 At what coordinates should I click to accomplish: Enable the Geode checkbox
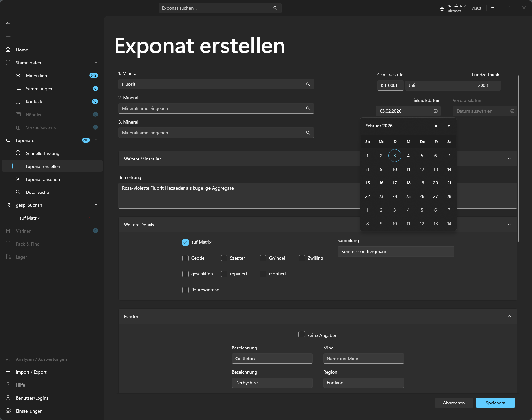[x=185, y=258]
